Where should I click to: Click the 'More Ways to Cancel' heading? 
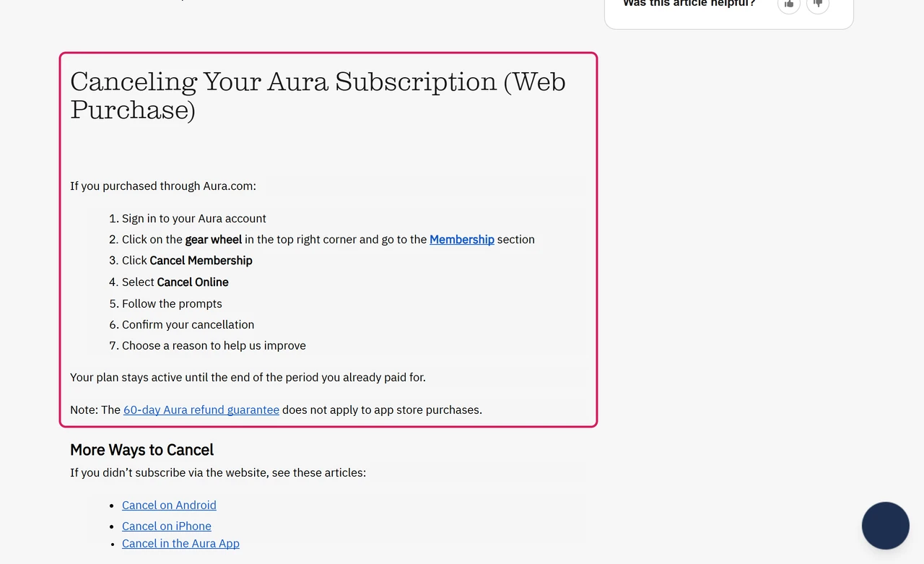(x=141, y=450)
